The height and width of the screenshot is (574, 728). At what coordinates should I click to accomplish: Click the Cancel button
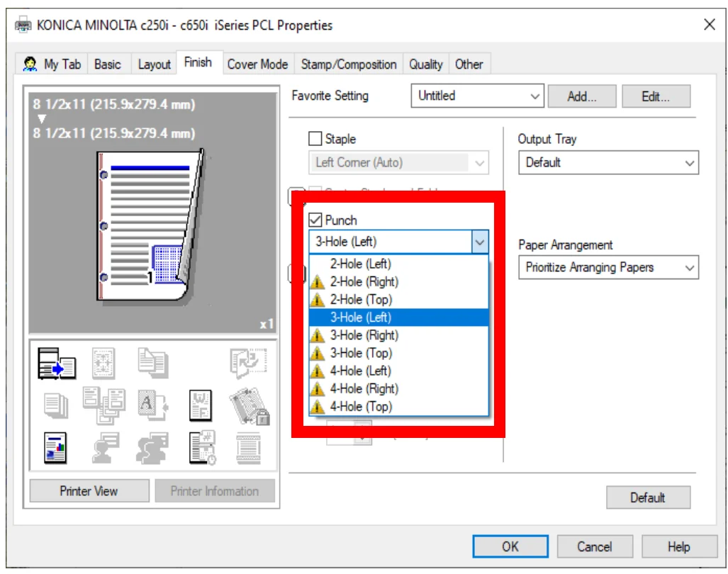coord(594,546)
